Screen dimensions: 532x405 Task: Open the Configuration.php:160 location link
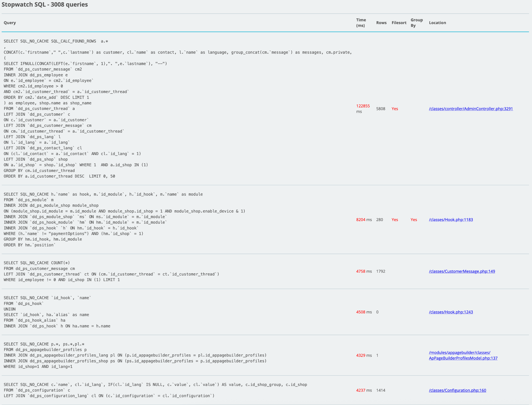pos(457,390)
